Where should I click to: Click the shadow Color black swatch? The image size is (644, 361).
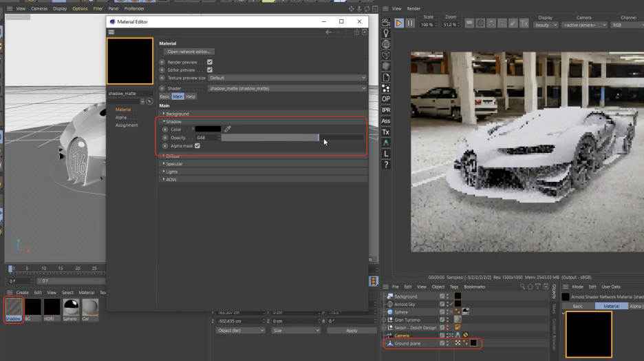[x=208, y=129]
